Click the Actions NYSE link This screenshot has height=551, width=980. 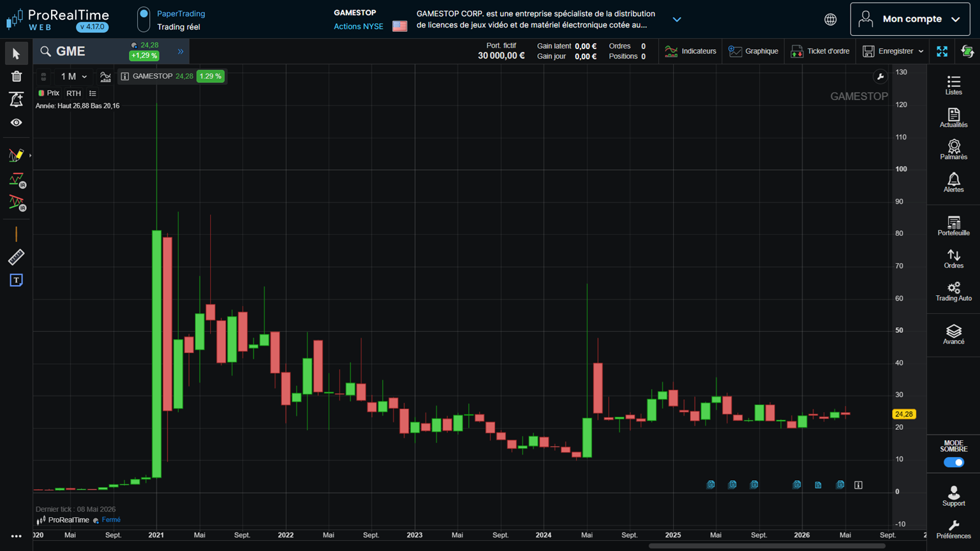point(359,26)
